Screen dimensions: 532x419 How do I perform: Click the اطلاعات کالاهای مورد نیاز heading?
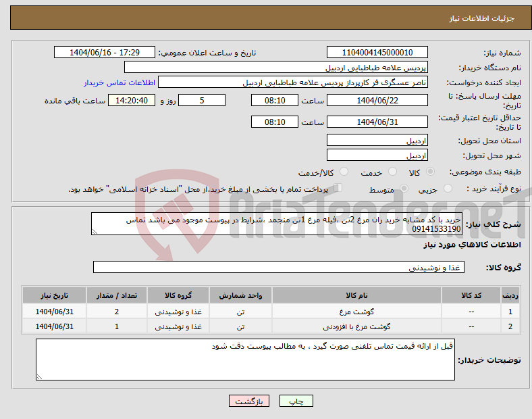tap(472, 245)
